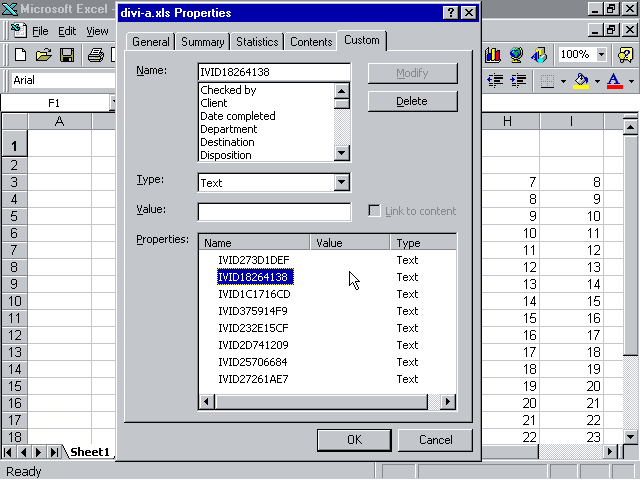This screenshot has width=640, height=480.
Task: Click the Print icon in Excel toolbar
Action: 96,55
